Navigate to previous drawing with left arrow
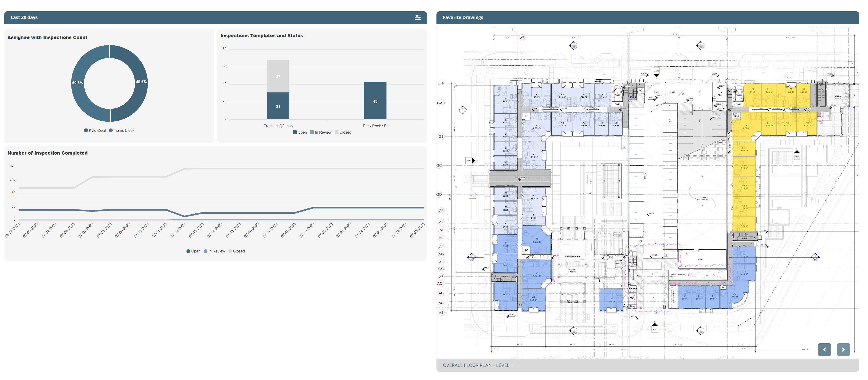Screen dimensions: 868x380 tap(825, 350)
